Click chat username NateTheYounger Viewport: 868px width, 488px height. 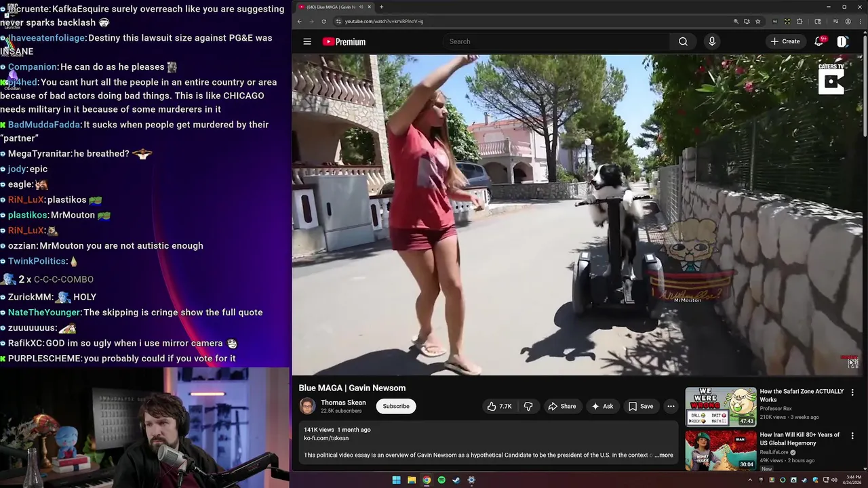coord(44,312)
